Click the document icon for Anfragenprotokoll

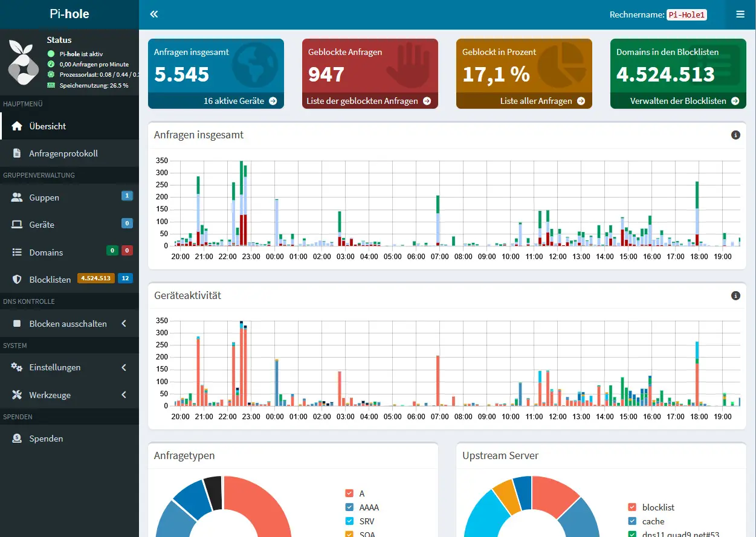(x=17, y=153)
